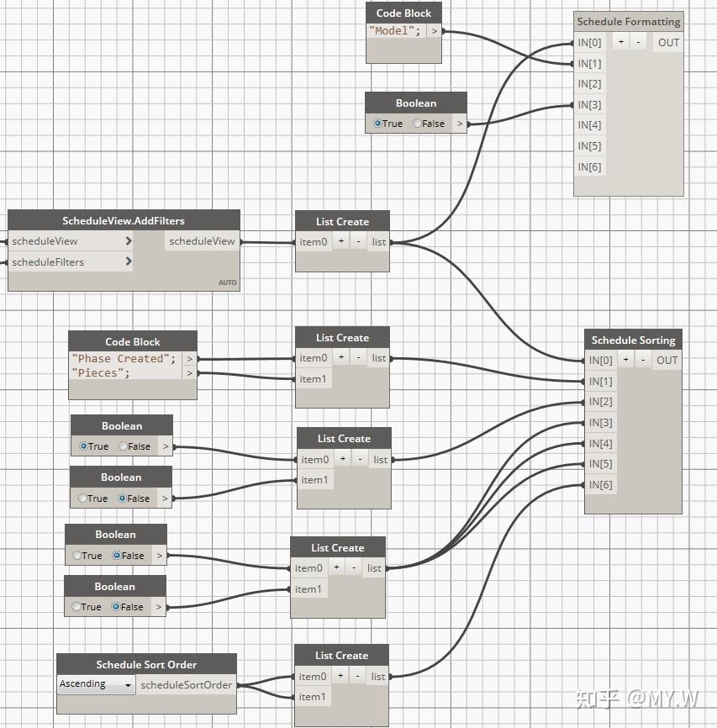Select the Schedule Formatting node by its title
717x728 pixels.
click(628, 21)
